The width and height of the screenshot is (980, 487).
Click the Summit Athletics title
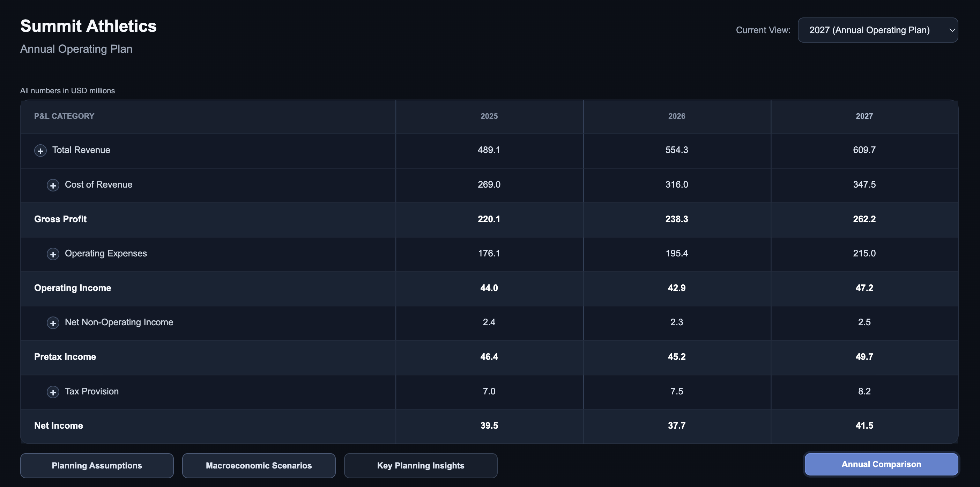[88, 26]
